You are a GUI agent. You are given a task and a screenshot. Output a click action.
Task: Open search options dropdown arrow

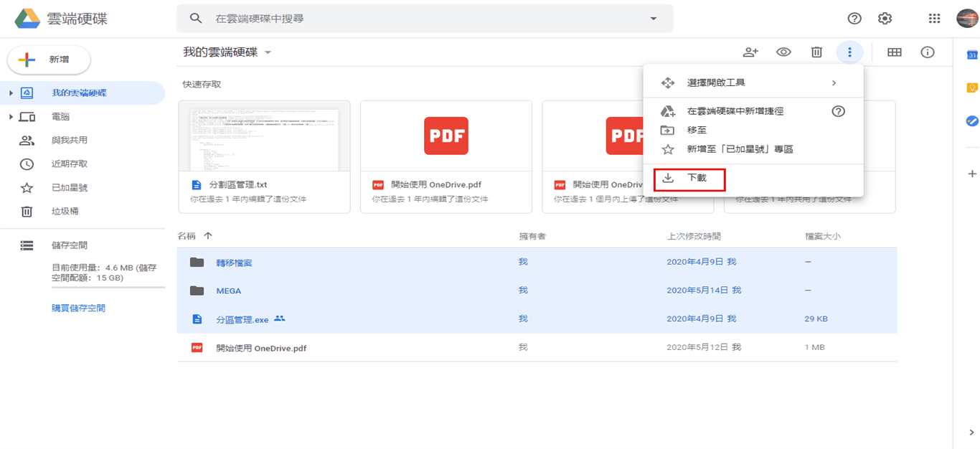pos(654,19)
